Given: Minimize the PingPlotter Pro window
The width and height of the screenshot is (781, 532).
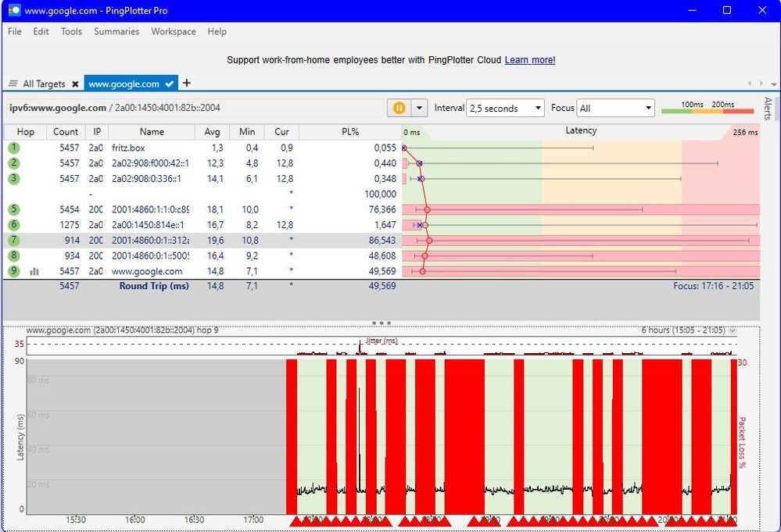Looking at the screenshot, I should [692, 10].
